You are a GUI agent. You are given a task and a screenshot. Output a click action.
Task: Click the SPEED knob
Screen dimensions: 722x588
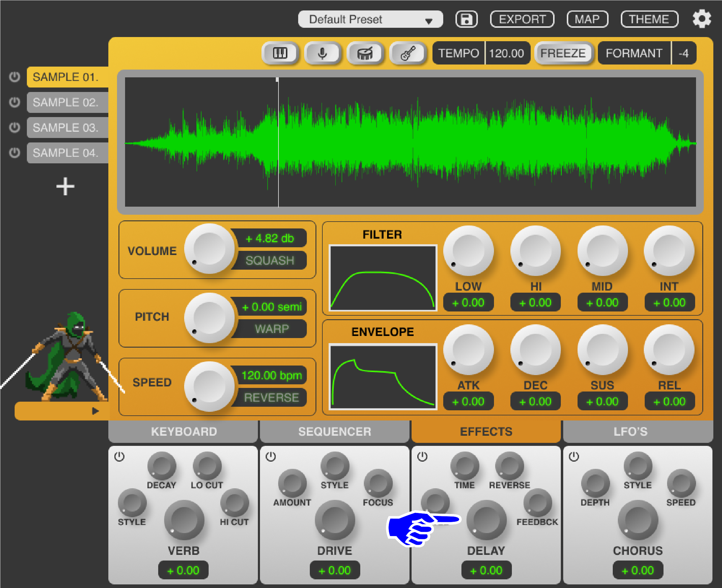click(209, 386)
